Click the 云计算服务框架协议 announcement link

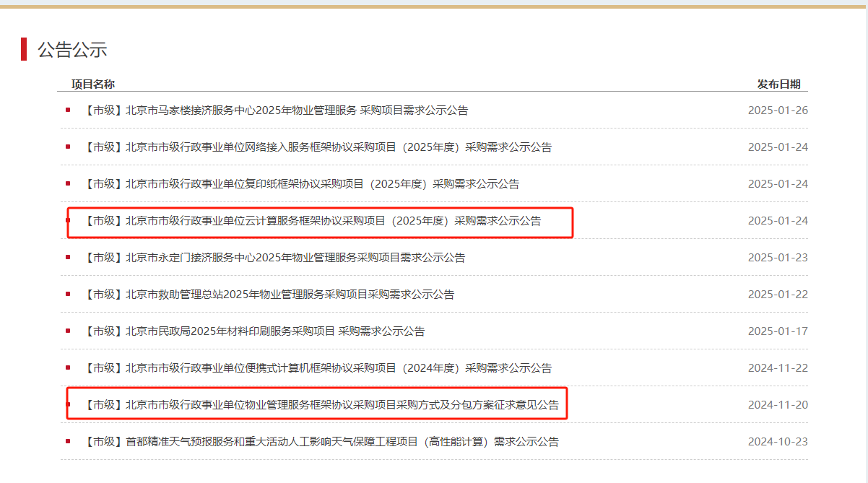click(x=311, y=221)
